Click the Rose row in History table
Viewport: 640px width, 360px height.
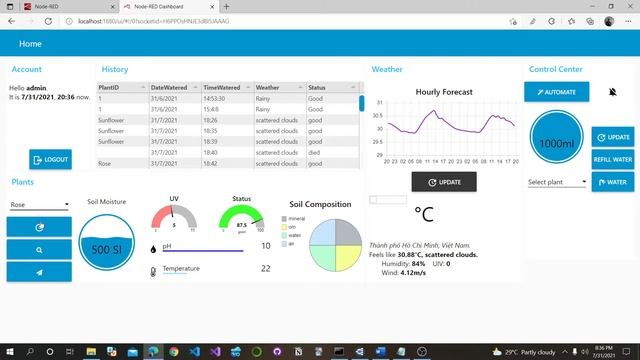228,163
